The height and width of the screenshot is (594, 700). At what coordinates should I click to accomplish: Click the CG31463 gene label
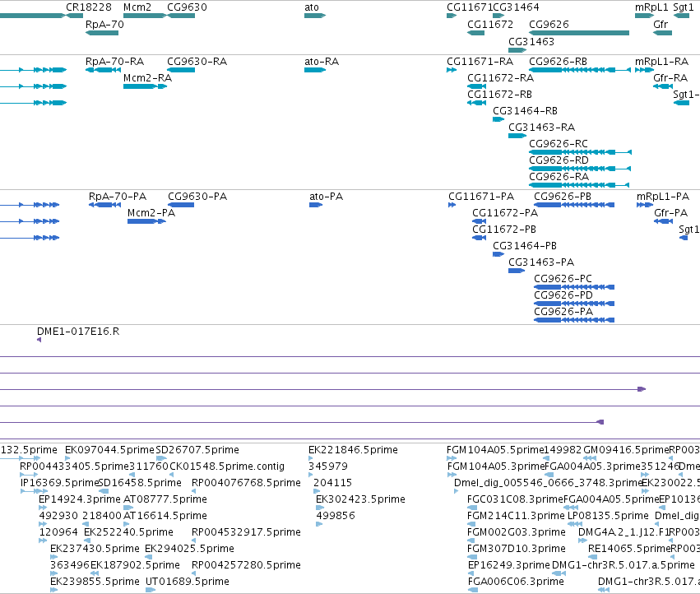[531, 41]
